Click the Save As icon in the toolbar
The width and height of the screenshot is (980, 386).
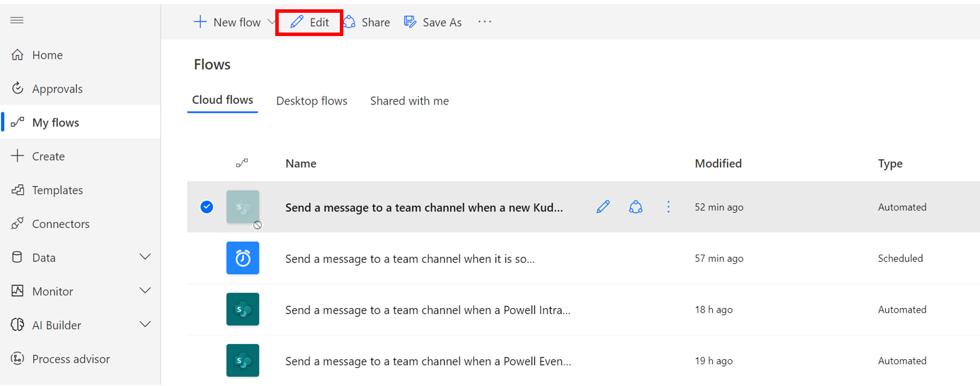410,22
